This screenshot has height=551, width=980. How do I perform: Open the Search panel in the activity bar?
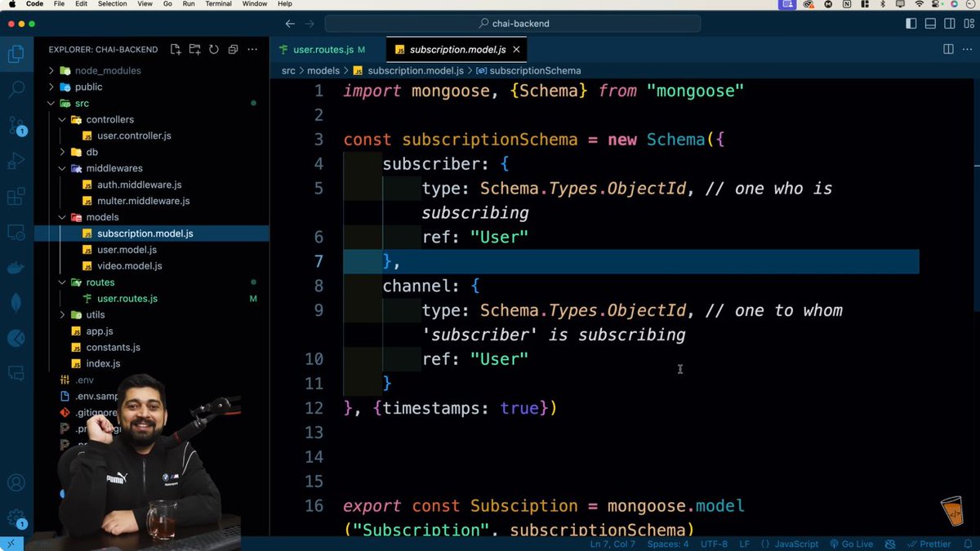click(x=18, y=88)
